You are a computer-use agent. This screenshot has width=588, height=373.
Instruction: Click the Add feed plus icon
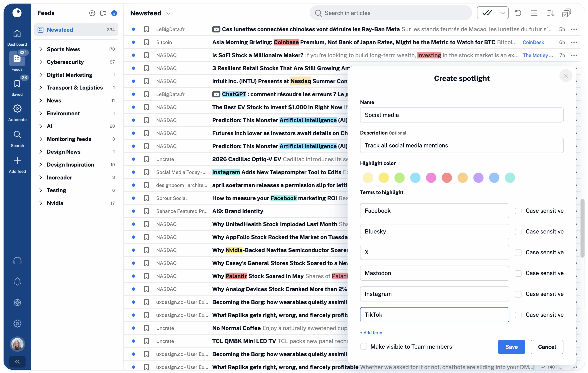click(x=17, y=160)
